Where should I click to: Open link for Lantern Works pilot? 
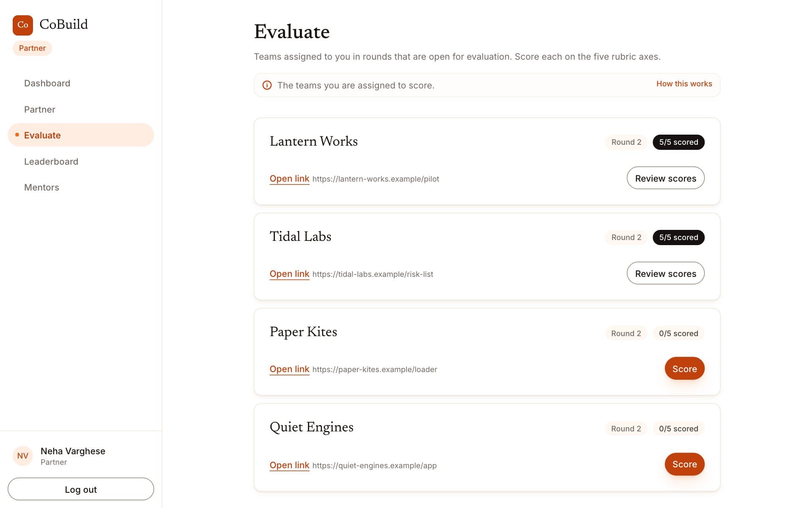pyautogui.click(x=289, y=179)
